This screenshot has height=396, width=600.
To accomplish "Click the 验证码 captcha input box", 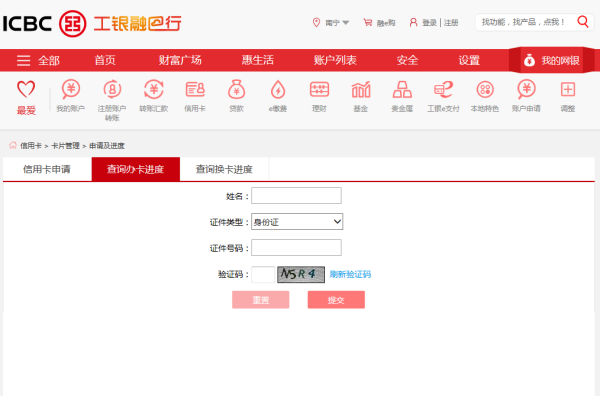I will (263, 274).
